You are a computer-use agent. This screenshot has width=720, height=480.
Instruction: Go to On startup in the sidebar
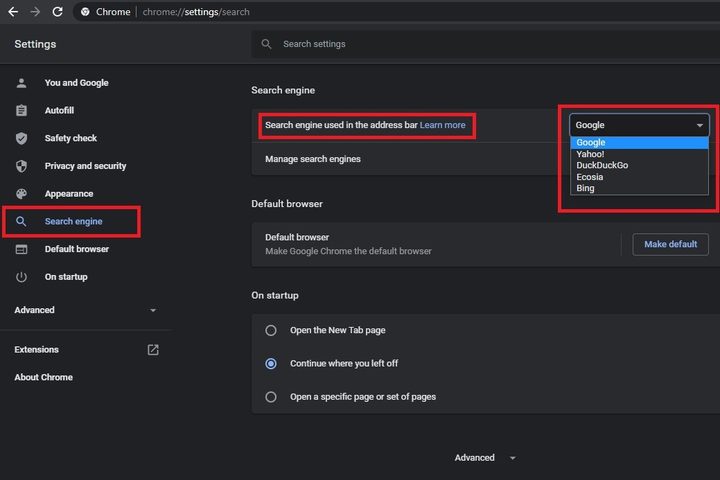pos(66,277)
